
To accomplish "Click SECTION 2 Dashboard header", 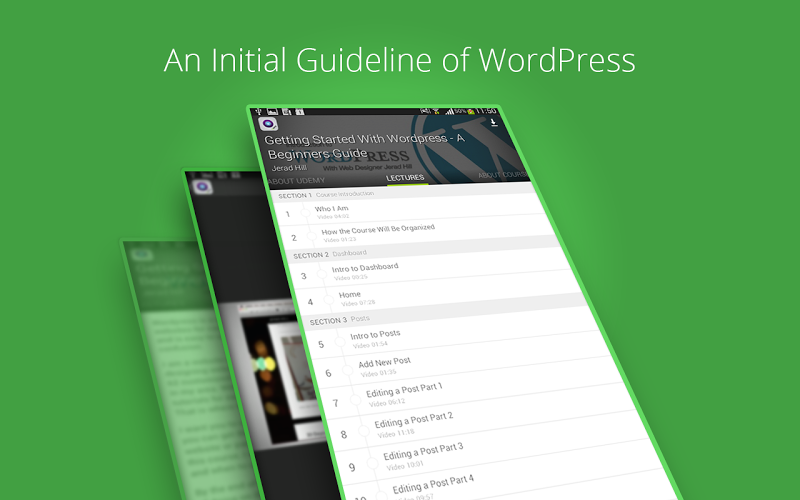I will 330,254.
